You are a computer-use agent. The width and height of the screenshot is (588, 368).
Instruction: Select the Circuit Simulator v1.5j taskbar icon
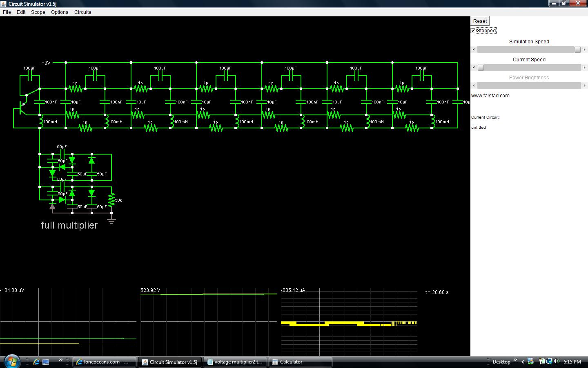coord(169,361)
